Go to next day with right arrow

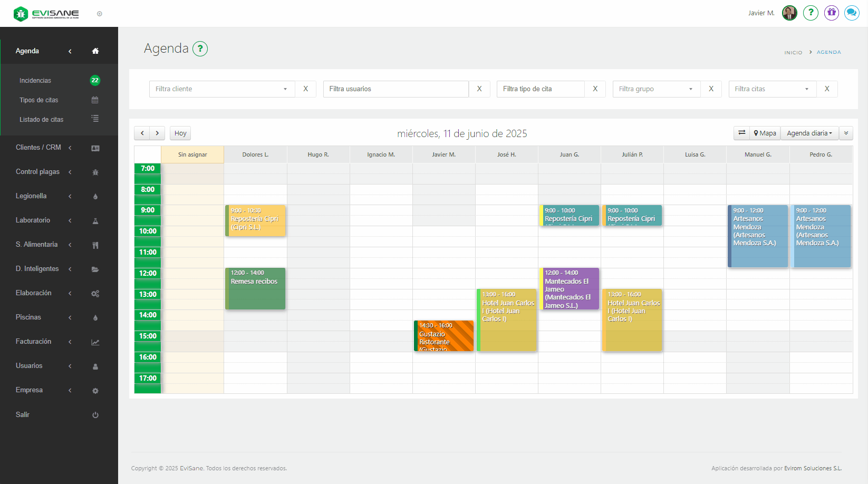(157, 133)
